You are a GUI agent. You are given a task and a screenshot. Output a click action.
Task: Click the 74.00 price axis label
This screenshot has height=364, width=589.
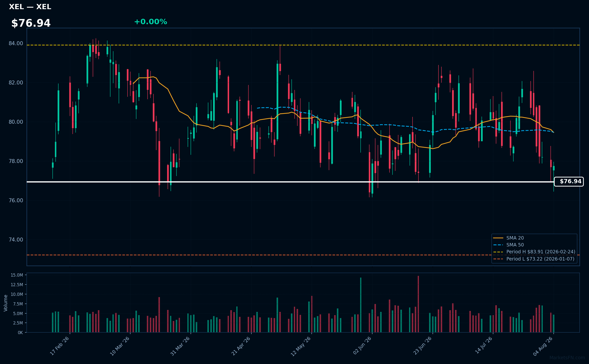click(x=16, y=240)
